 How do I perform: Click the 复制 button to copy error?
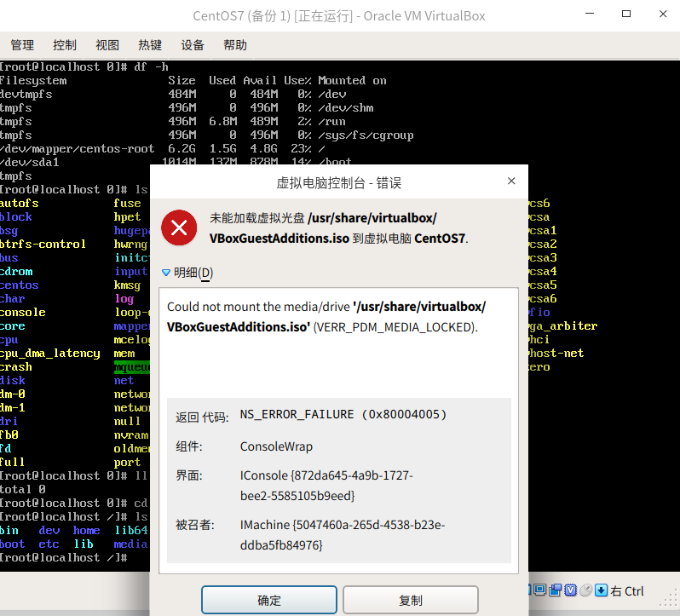point(410,600)
